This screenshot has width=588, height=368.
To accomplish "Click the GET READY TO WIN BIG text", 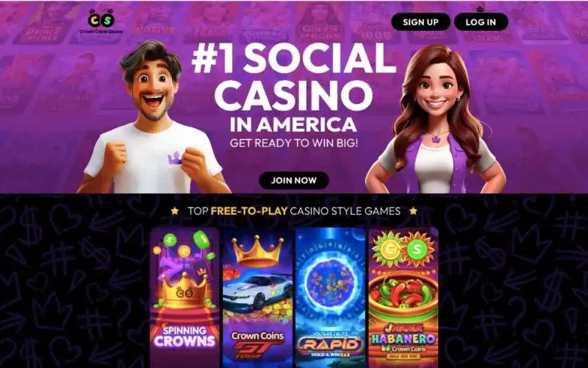I will tap(293, 143).
